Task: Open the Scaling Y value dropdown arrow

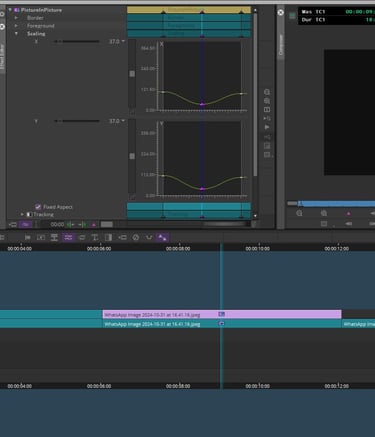Action: (x=123, y=121)
